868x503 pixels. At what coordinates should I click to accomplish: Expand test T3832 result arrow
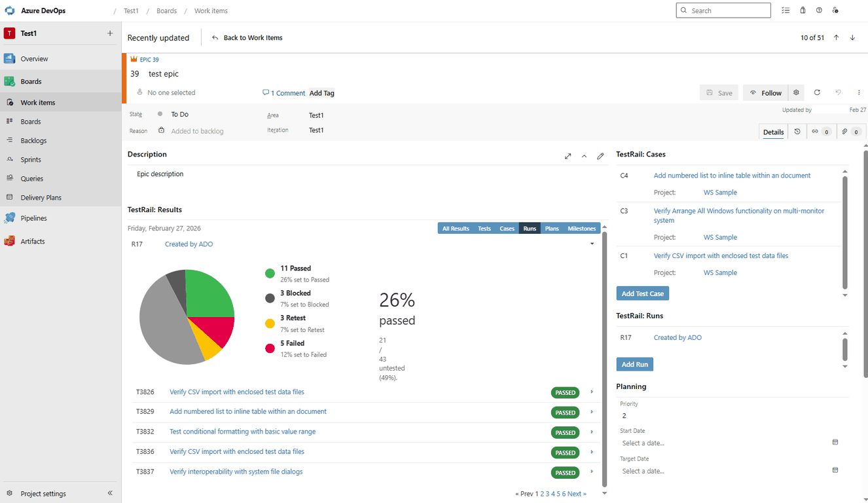pyautogui.click(x=592, y=432)
